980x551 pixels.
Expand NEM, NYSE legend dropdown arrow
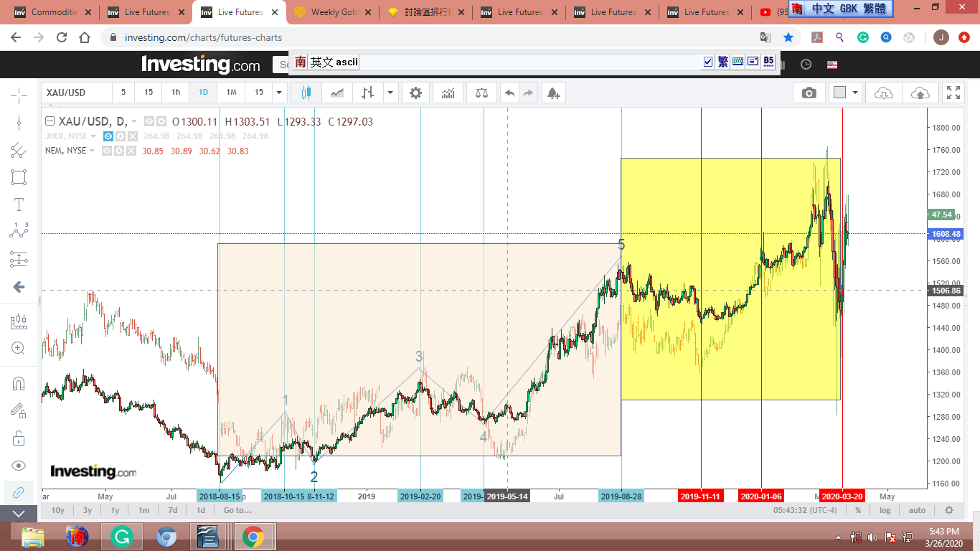tap(92, 151)
